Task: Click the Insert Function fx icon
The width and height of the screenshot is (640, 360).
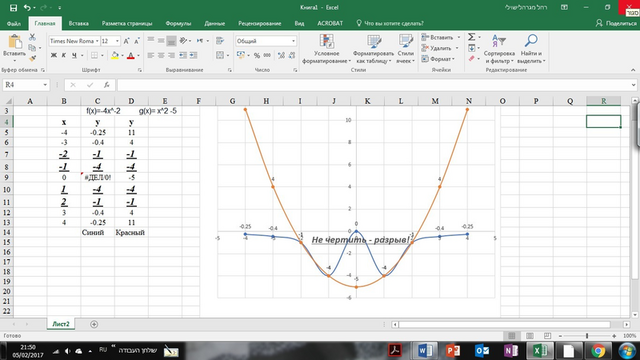Action: (x=107, y=85)
